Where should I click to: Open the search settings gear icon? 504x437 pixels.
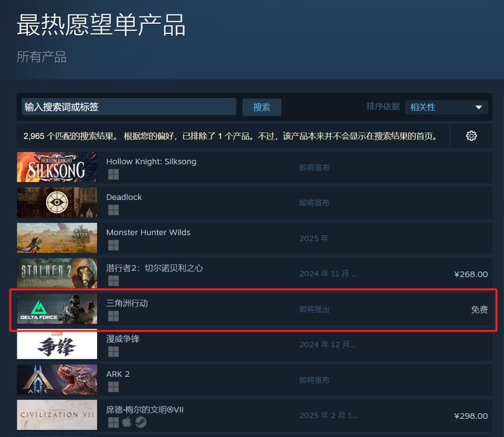(471, 136)
